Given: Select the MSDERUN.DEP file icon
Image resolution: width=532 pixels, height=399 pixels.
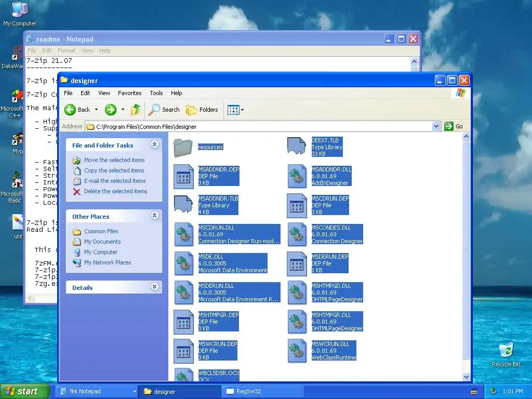Looking at the screenshot, I should tap(297, 264).
